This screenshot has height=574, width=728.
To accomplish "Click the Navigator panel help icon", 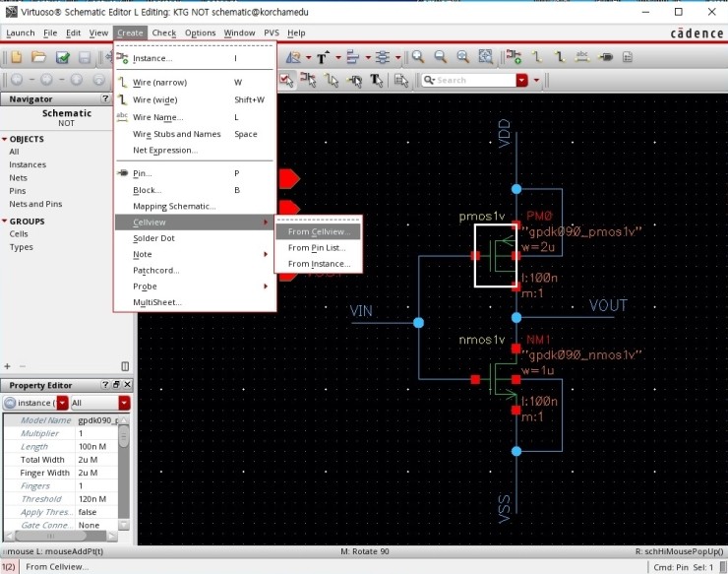I will coord(105,99).
